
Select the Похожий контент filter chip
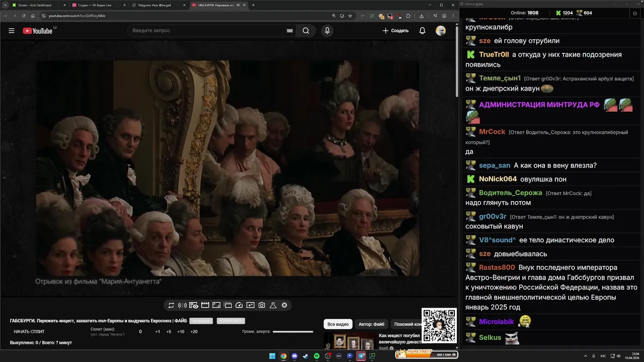tap(407, 324)
